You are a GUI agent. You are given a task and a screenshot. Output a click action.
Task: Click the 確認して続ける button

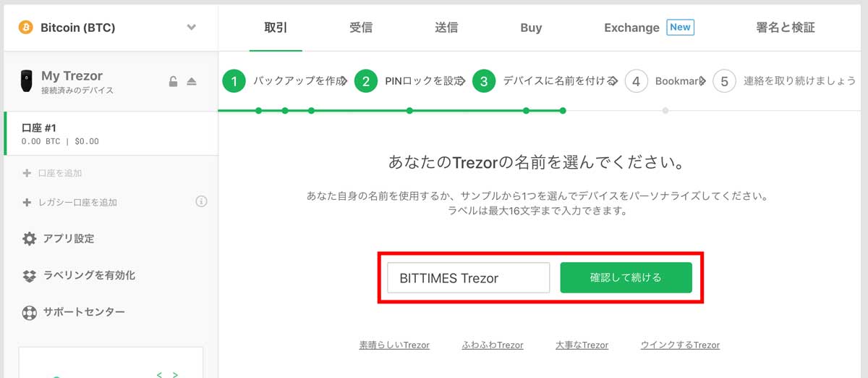pyautogui.click(x=626, y=277)
